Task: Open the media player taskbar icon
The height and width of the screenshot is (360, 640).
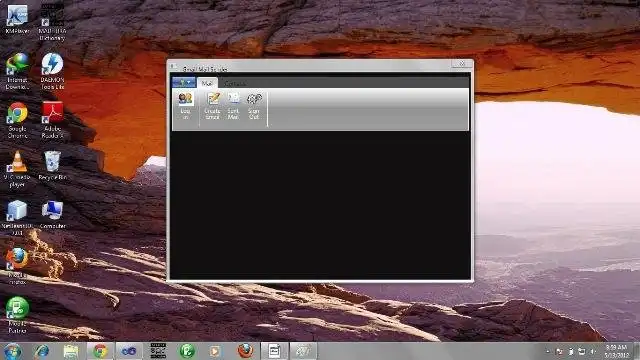Action: (x=216, y=351)
